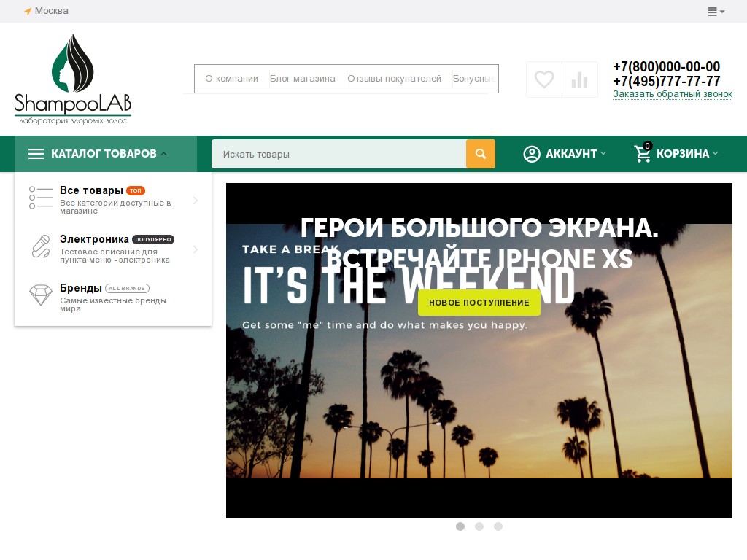Image resolution: width=747 pixels, height=560 pixels.
Task: Select the second slider pagination dot
Action: pos(479,526)
